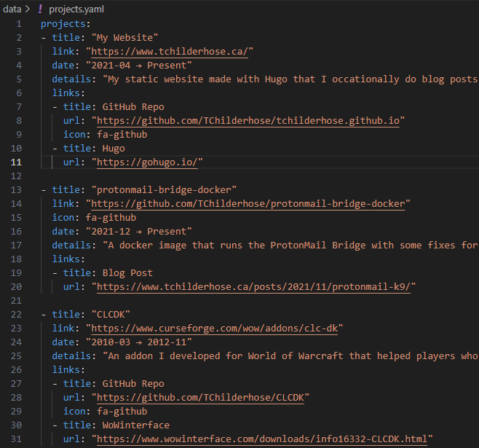The height and width of the screenshot is (448, 479).
Task: Click line number 31 in the gutter
Action: point(16,439)
